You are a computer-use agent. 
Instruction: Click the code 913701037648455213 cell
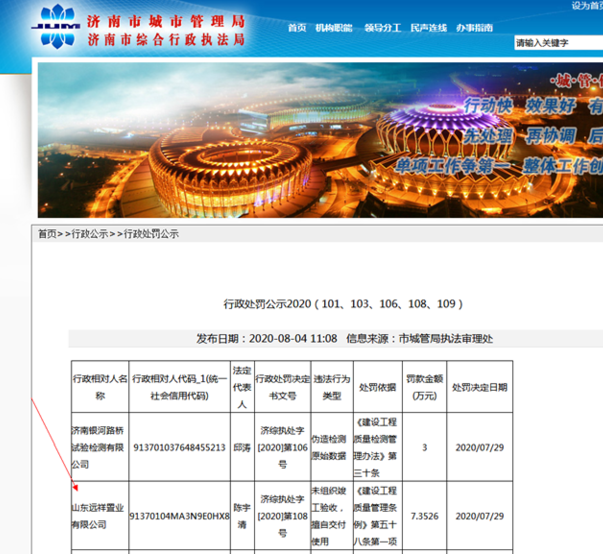(x=180, y=448)
